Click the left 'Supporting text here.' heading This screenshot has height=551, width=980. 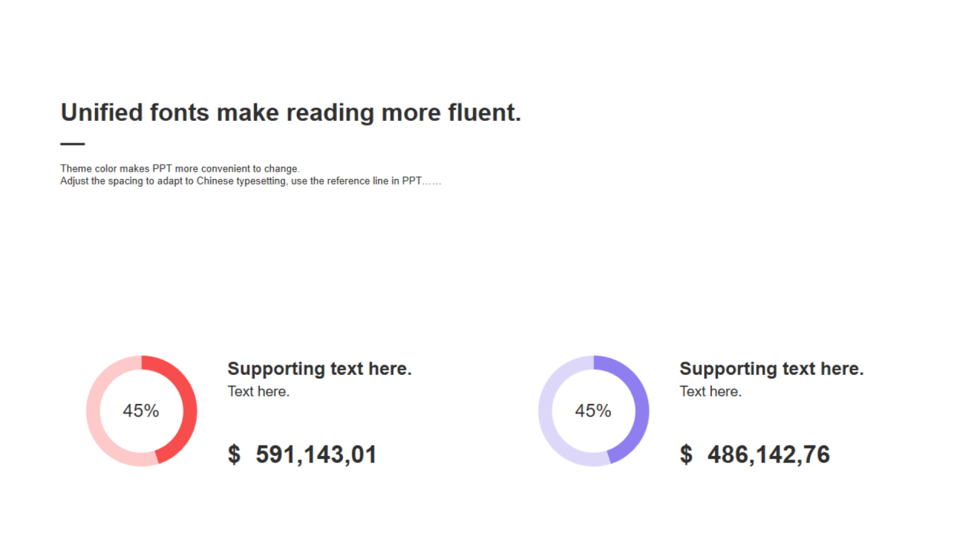pyautogui.click(x=319, y=369)
